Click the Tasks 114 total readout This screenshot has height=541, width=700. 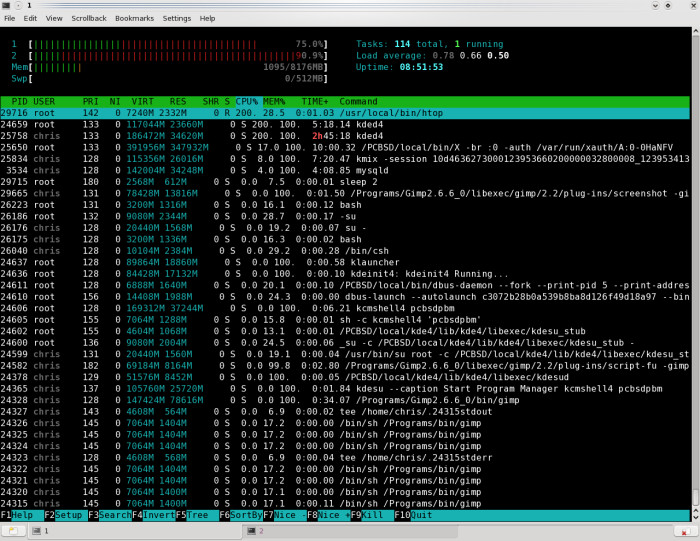tap(429, 44)
